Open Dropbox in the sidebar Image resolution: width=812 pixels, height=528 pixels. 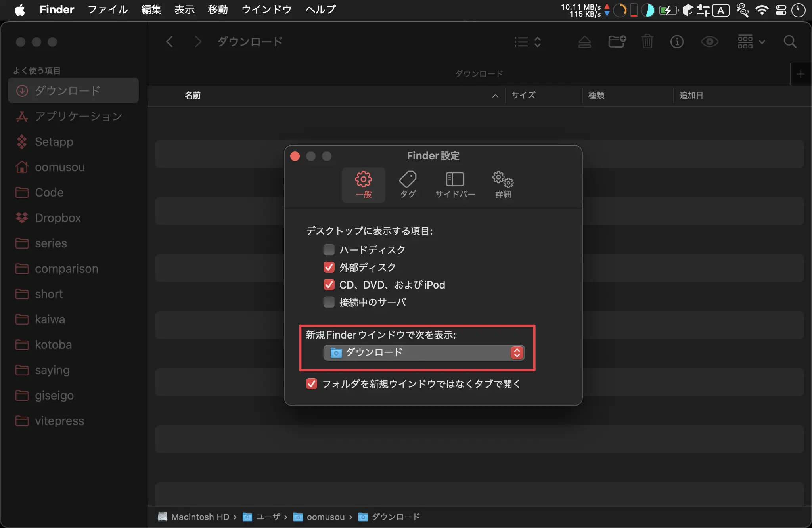(73, 218)
